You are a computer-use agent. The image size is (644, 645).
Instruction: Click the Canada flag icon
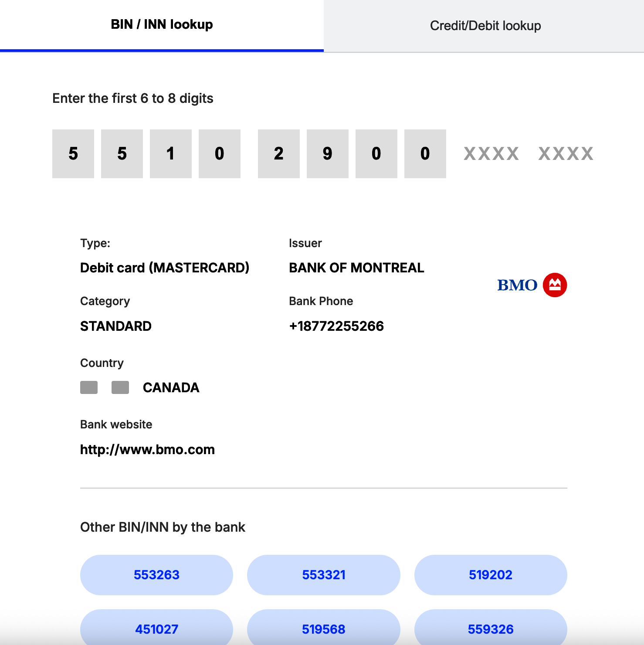pyautogui.click(x=88, y=387)
